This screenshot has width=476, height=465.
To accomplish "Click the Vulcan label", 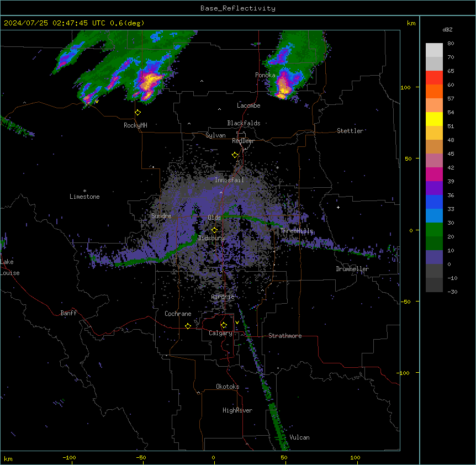I will click(299, 437).
